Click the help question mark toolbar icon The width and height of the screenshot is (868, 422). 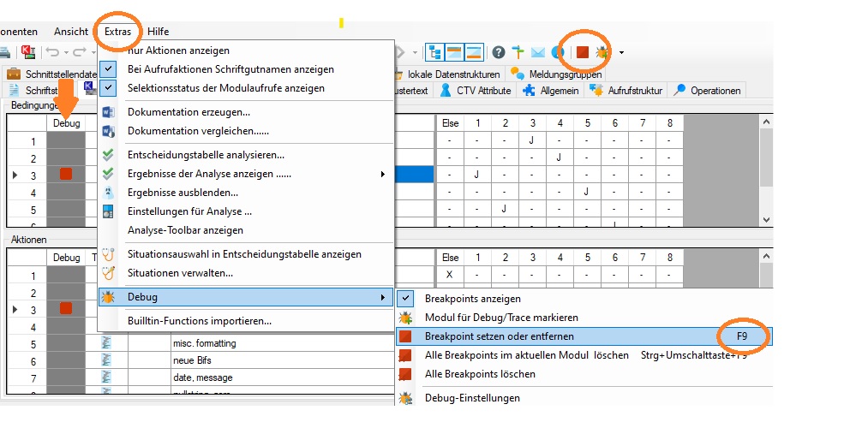pyautogui.click(x=498, y=52)
